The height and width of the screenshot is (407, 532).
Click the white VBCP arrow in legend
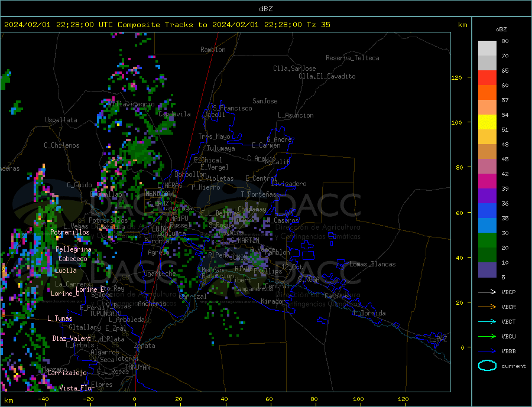point(487,292)
